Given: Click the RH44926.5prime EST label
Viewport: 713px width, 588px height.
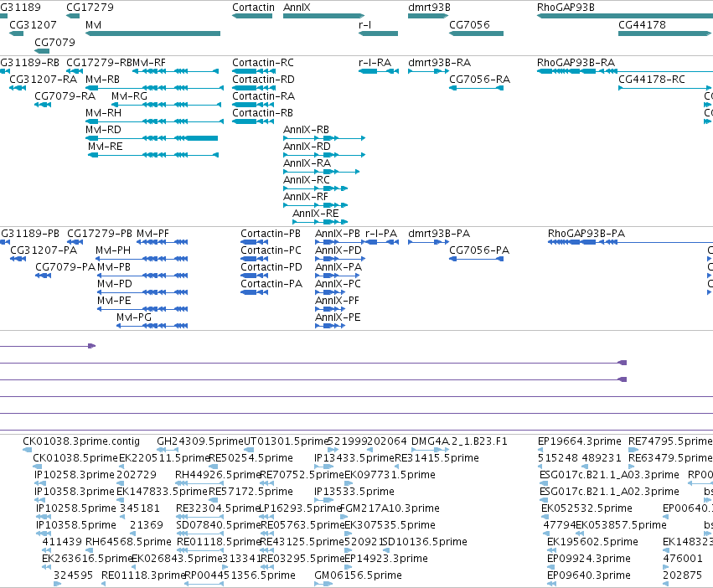Looking at the screenshot, I should [218, 475].
